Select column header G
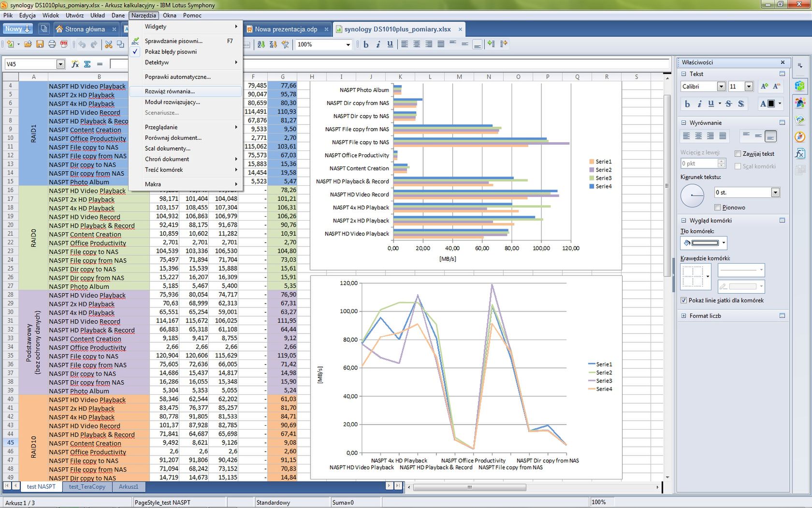The height and width of the screenshot is (508, 812). coord(282,76)
